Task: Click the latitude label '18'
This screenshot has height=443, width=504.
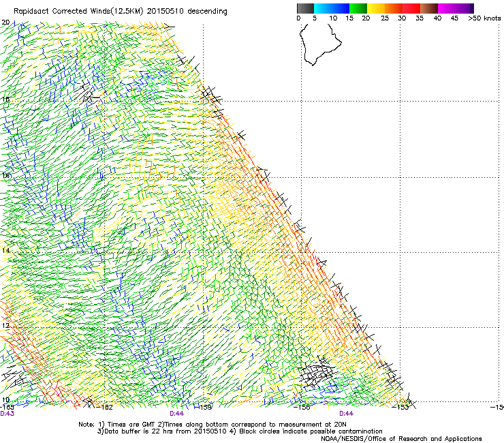Action: [x=5, y=99]
